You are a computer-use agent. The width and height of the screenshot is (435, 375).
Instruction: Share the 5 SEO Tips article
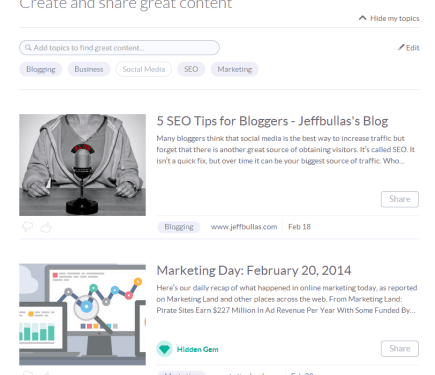coord(400,199)
